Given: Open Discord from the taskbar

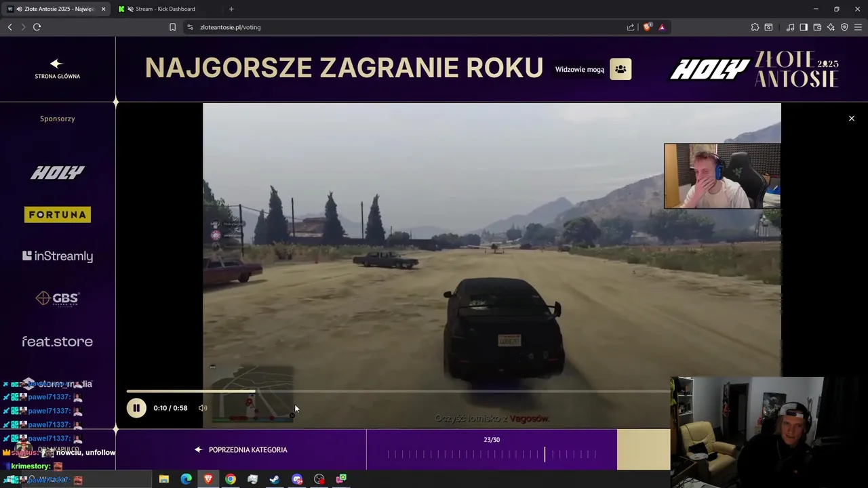Looking at the screenshot, I should click(297, 479).
